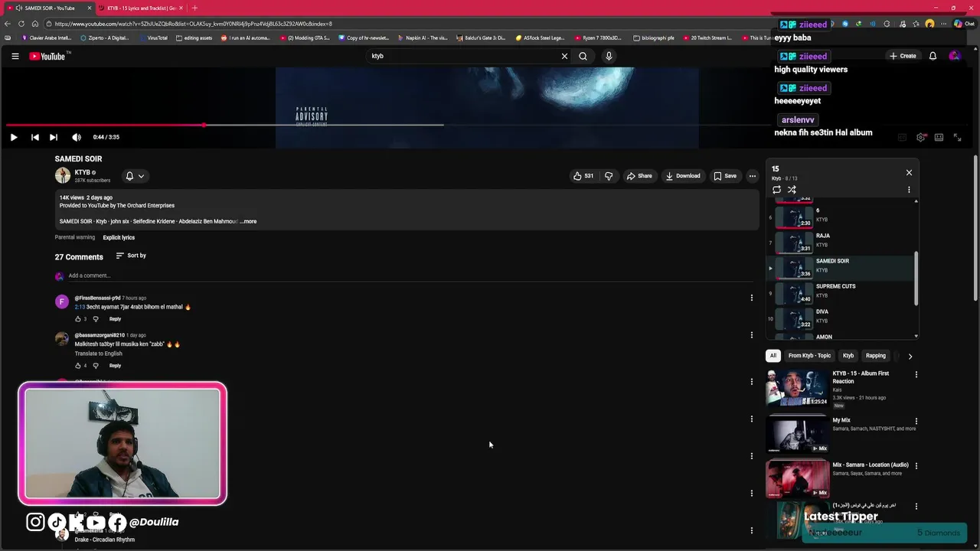Clear the search box with X
Screen dimensions: 980x551
pyautogui.click(x=564, y=56)
